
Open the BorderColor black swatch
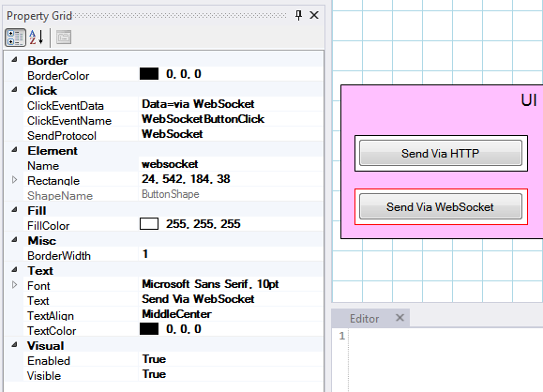(149, 74)
